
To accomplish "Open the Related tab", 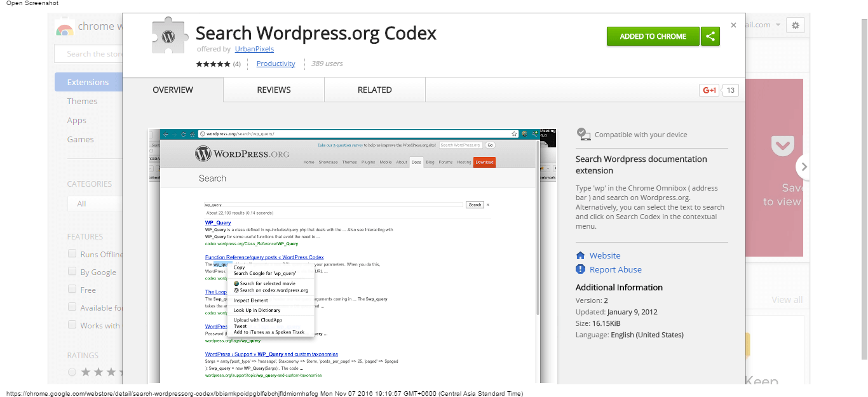I will coord(374,90).
